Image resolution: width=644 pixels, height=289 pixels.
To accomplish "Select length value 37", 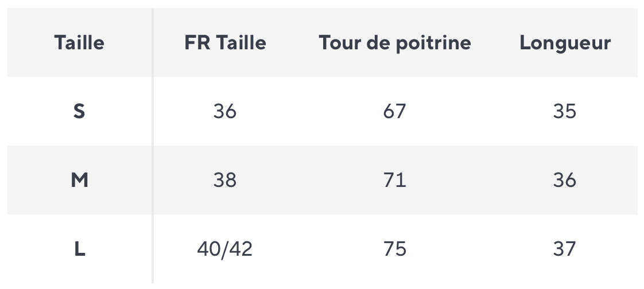I will click(565, 249).
